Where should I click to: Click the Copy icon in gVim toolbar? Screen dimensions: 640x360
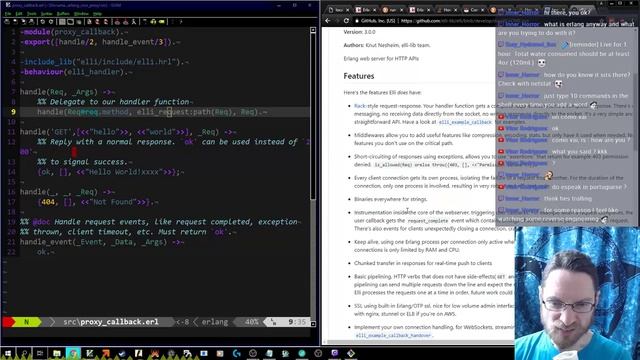click(71, 22)
